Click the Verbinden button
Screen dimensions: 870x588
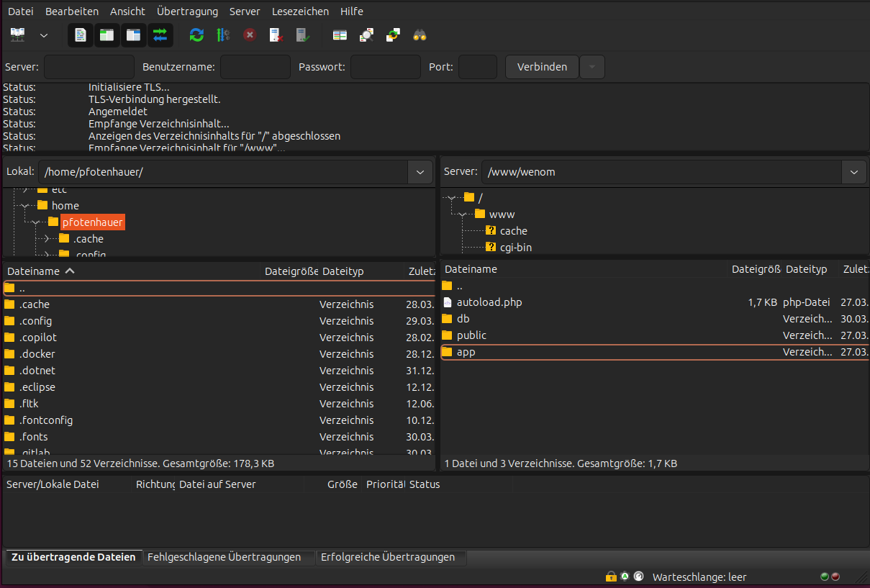click(542, 66)
